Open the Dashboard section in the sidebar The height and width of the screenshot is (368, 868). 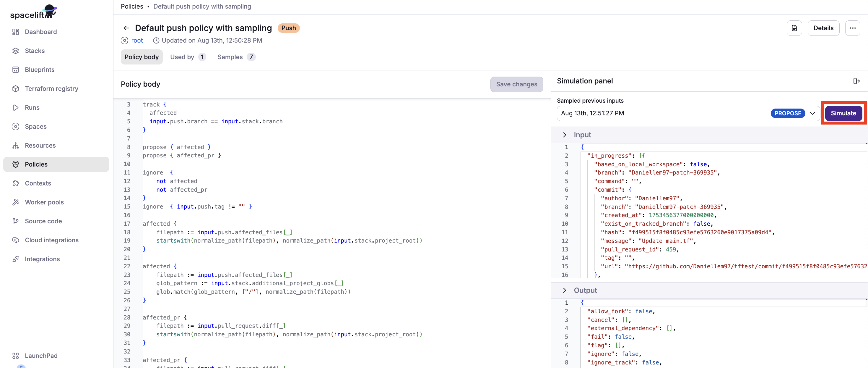click(x=16, y=31)
